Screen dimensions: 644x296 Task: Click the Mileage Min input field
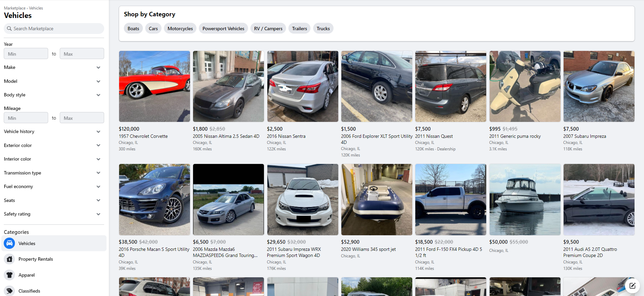(x=26, y=118)
